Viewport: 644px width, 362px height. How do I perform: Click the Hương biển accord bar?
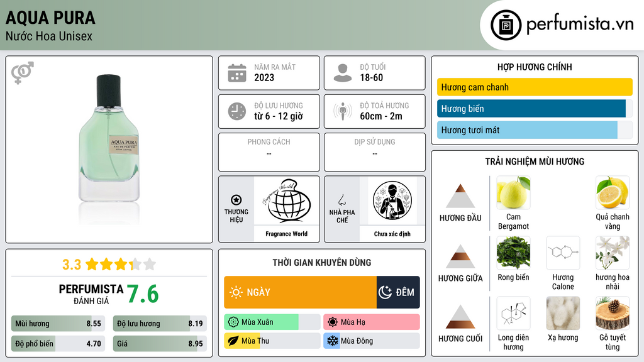[x=535, y=108]
